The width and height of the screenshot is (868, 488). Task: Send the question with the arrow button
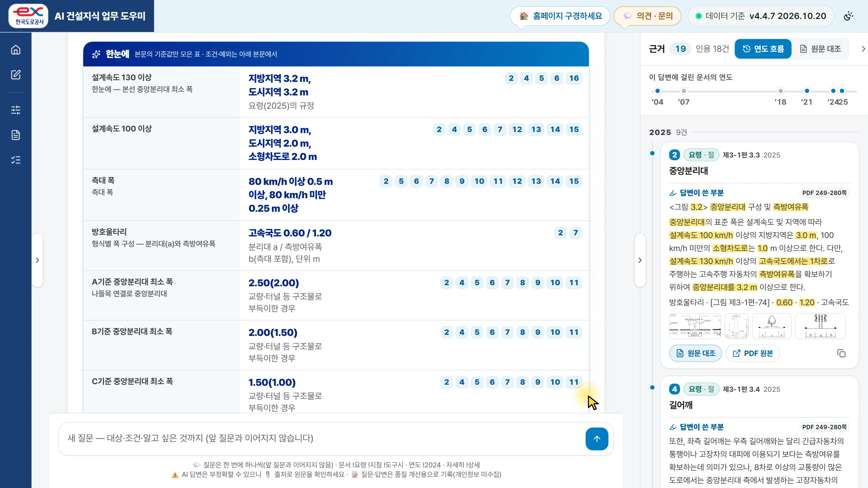596,439
